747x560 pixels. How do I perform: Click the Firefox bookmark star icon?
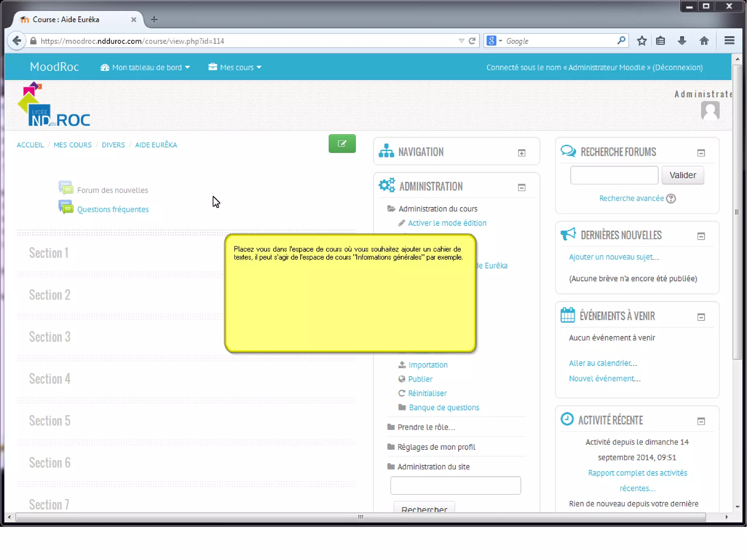[642, 41]
